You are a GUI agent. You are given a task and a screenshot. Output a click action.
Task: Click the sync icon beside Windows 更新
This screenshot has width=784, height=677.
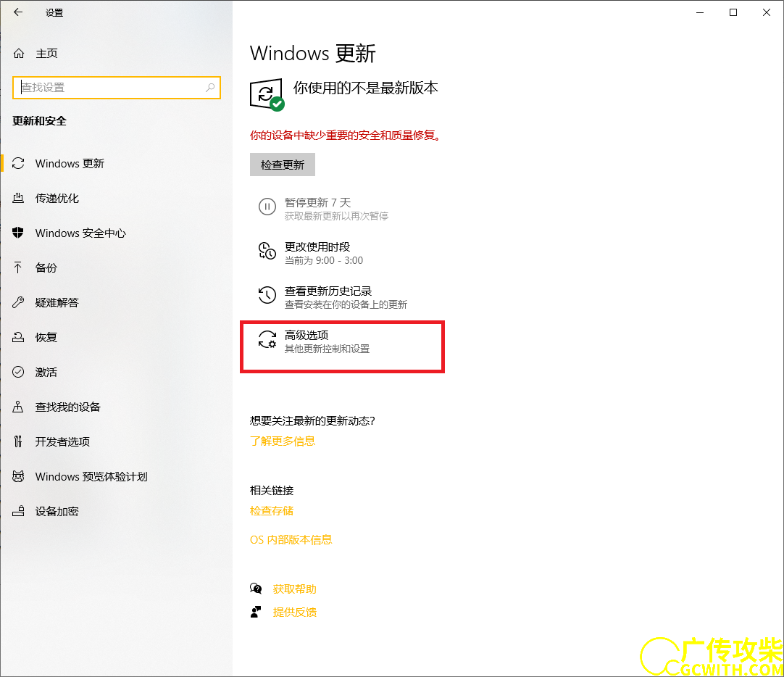(18, 164)
